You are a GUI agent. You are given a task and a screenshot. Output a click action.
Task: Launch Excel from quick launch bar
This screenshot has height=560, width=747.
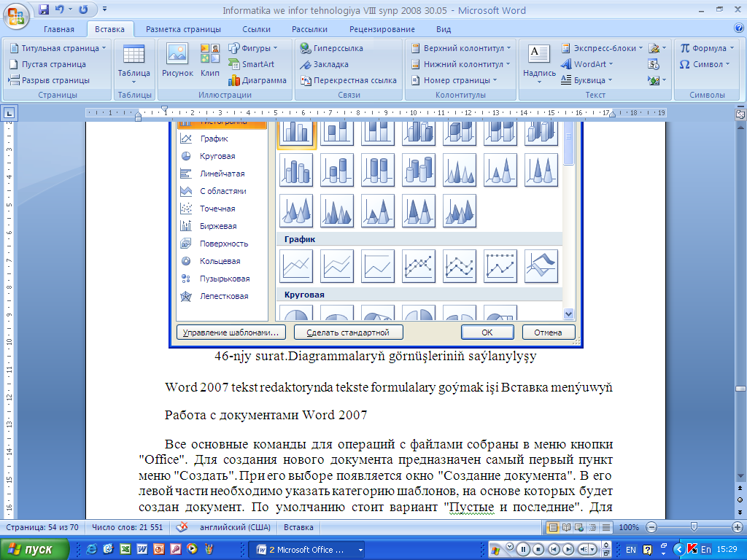click(x=125, y=550)
